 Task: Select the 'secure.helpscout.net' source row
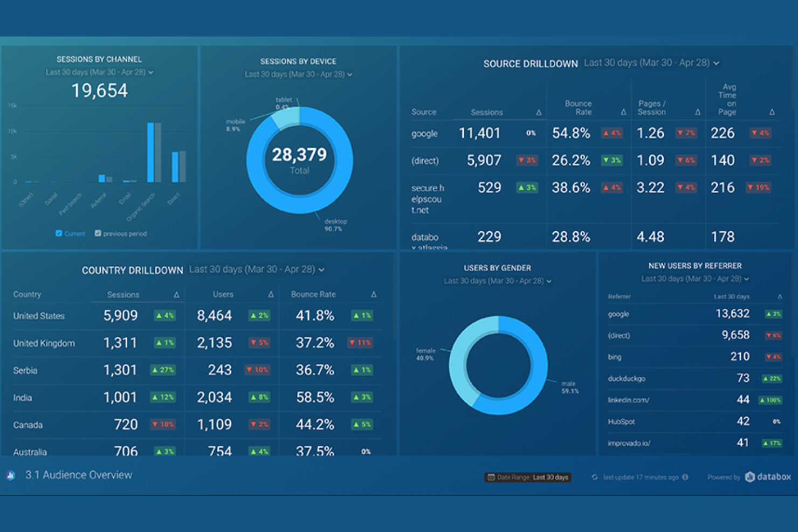(595, 199)
